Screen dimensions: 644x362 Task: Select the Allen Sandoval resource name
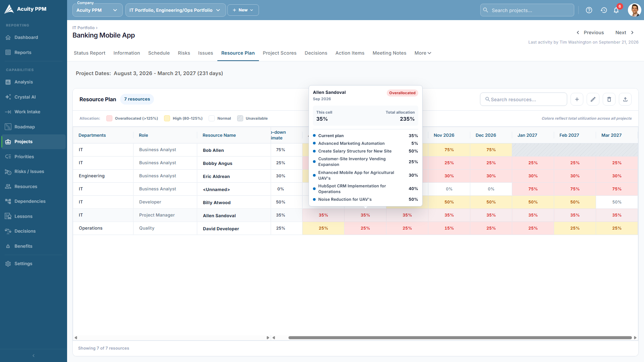(x=219, y=216)
